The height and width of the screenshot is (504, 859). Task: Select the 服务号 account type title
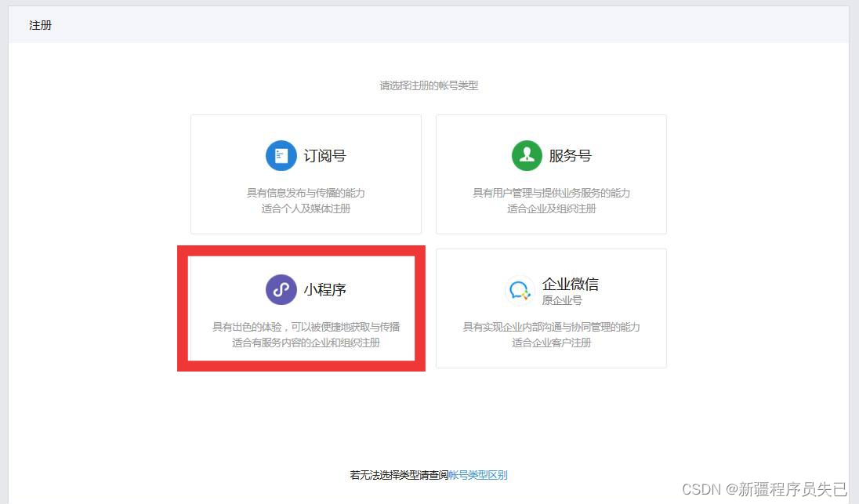(x=571, y=156)
